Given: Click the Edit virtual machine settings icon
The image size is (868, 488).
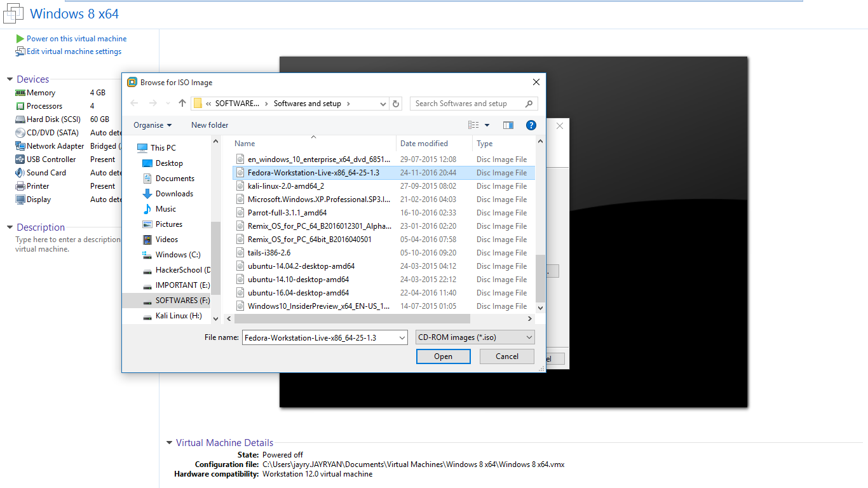Looking at the screenshot, I should click(20, 51).
